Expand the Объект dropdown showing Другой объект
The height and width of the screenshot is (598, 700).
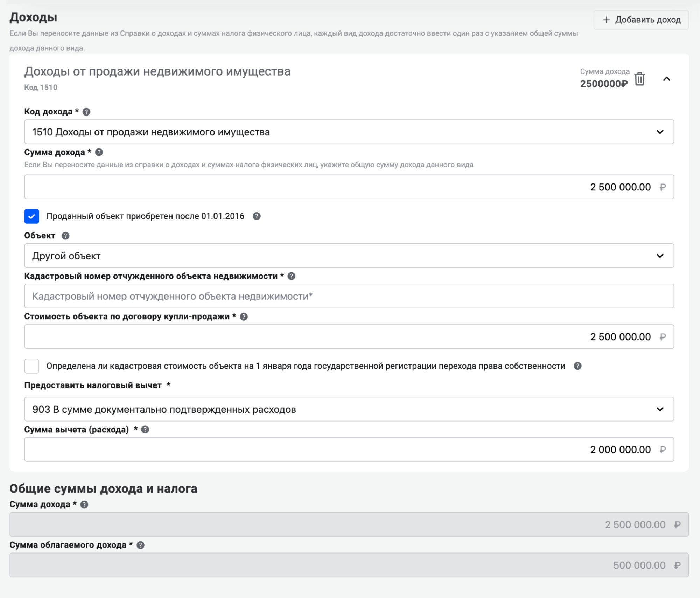[x=349, y=256]
